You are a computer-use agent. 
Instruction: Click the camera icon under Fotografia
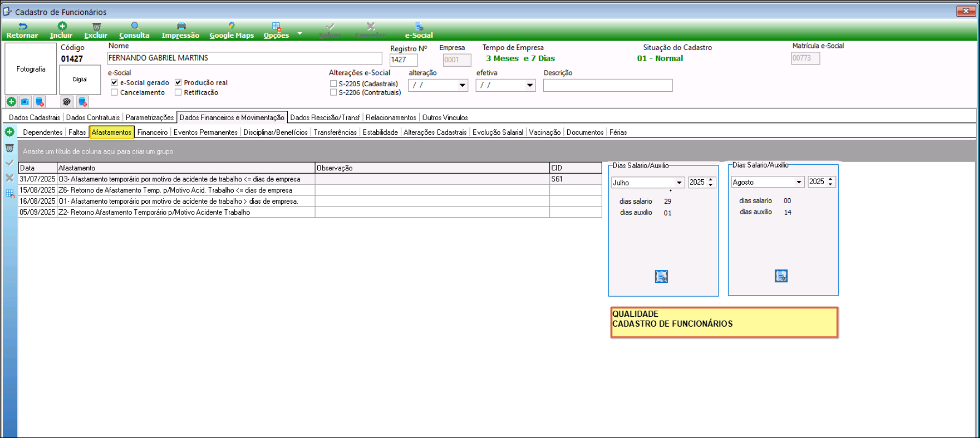point(25,102)
